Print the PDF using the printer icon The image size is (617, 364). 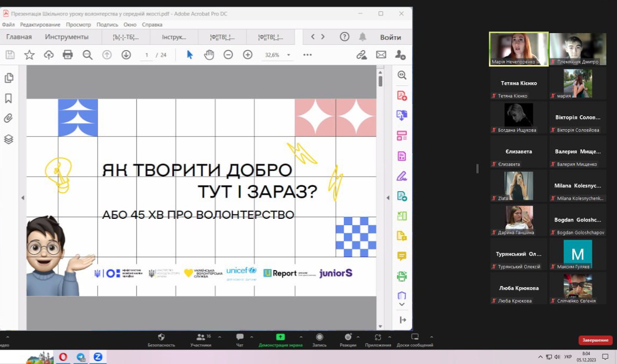67,54
